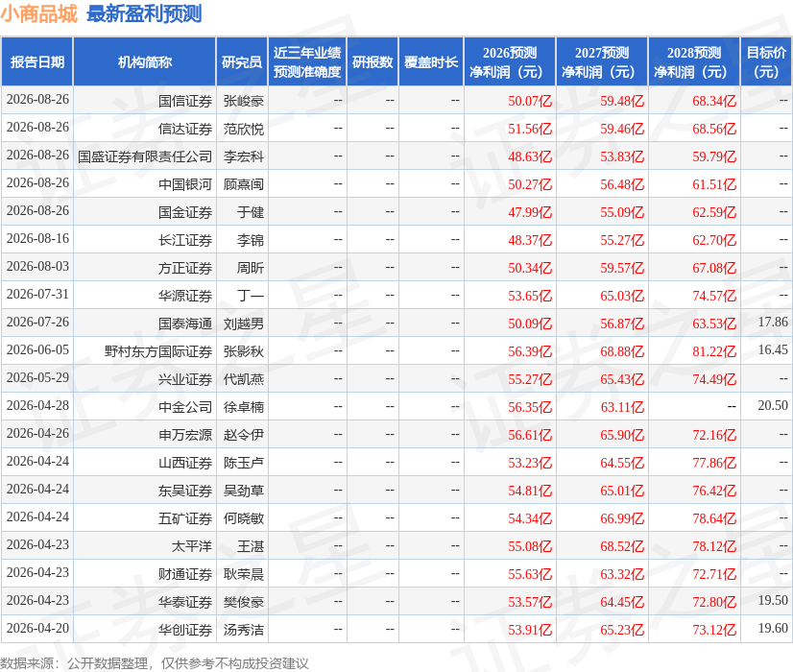Select the 覆盖时长 column header
This screenshot has height=672, width=793.
(431, 61)
